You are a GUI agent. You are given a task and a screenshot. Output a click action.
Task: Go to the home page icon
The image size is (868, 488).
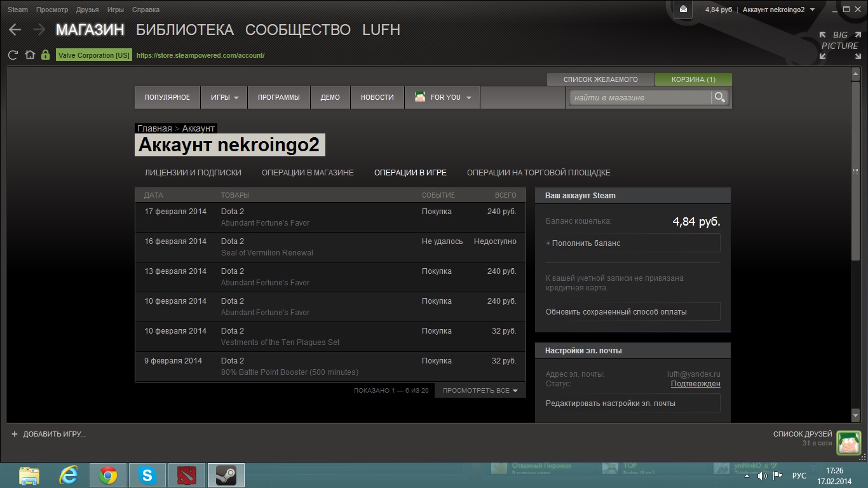30,55
